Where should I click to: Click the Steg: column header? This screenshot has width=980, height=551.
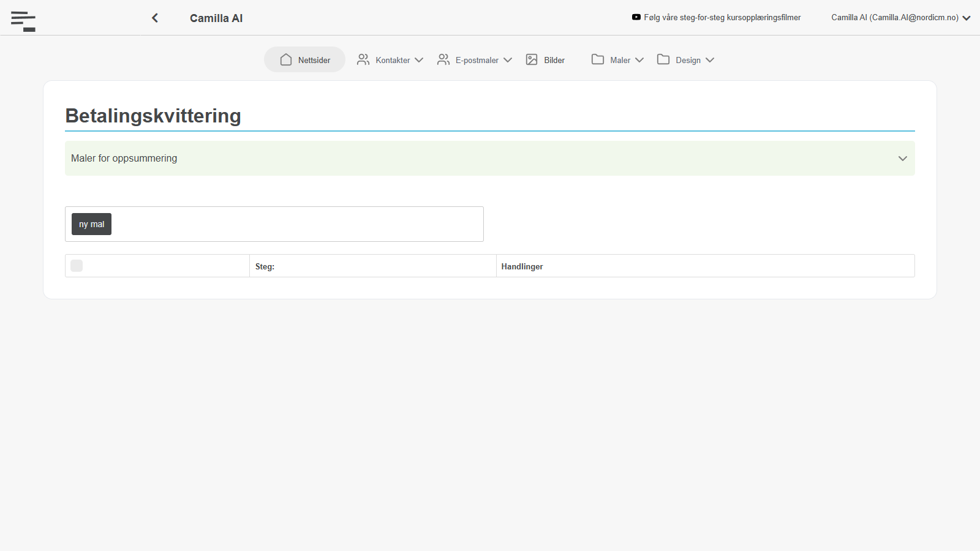pyautogui.click(x=265, y=266)
